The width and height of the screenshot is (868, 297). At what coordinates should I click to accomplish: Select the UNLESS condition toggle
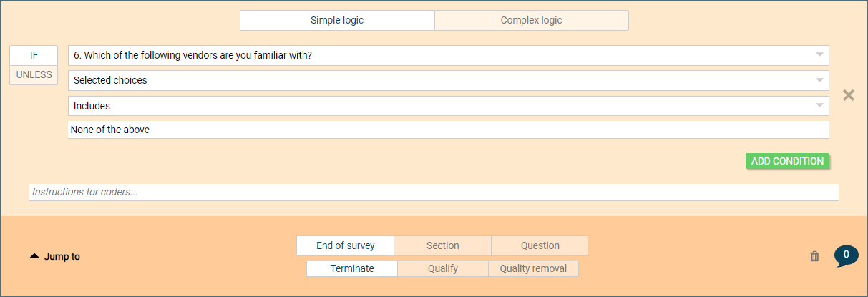coord(34,75)
